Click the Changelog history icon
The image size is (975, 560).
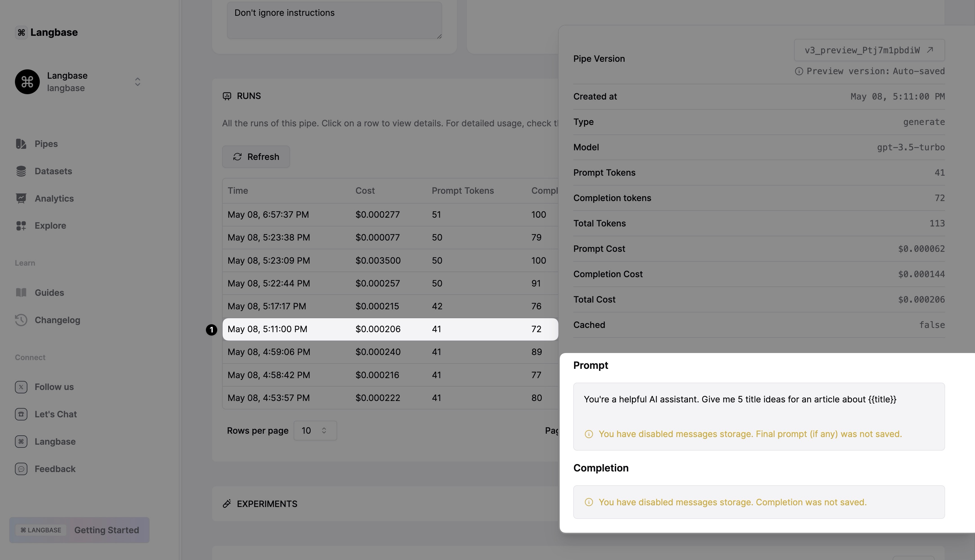21,320
